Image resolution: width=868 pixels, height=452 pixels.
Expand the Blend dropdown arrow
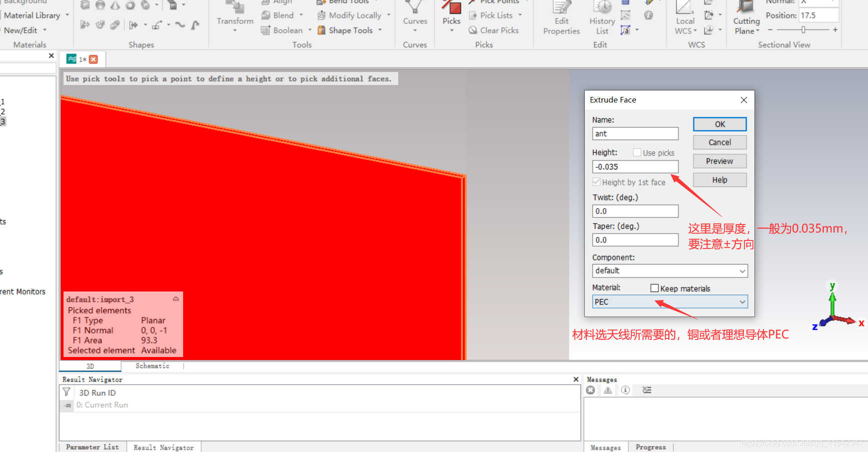tap(301, 15)
